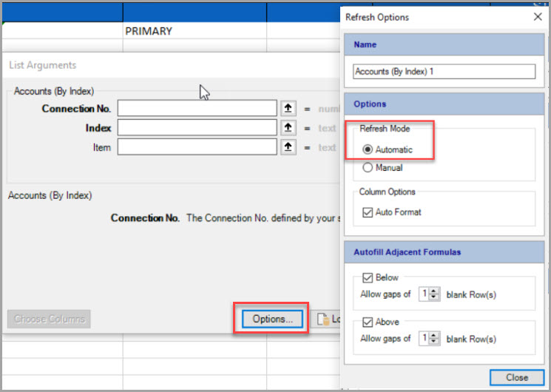Toggle the Auto Format checkbox
Screen dimensions: 551x392
(x=368, y=212)
